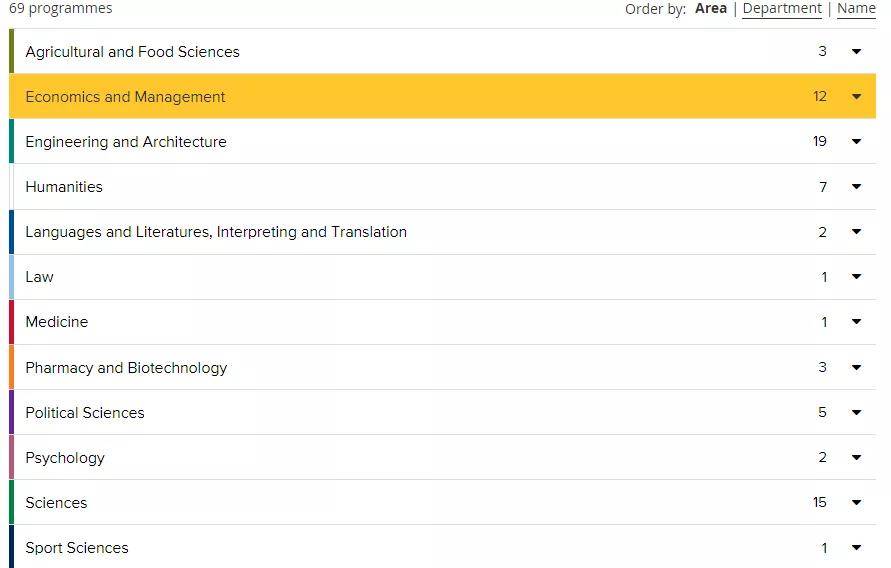Expand Psychology programmes arrow
This screenshot has height=568, width=891.
pos(856,457)
